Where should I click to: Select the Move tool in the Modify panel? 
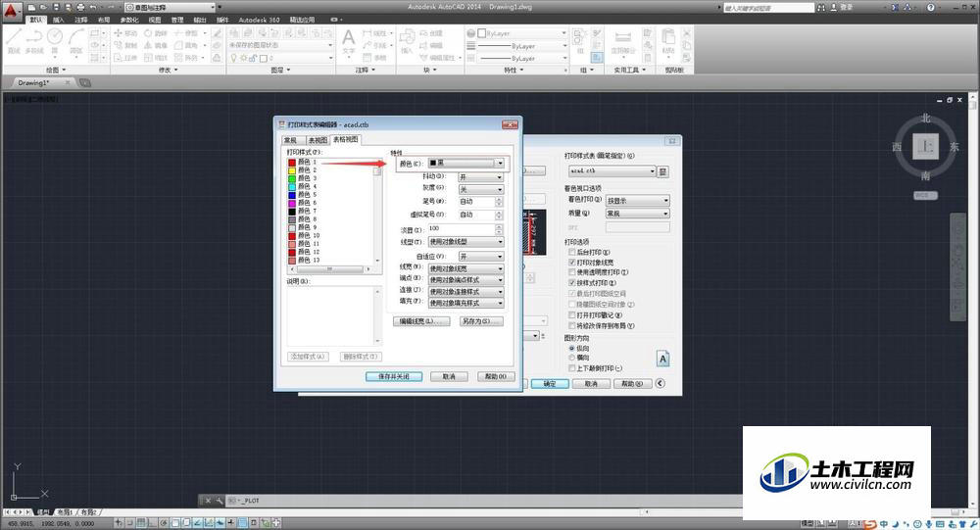[125, 33]
